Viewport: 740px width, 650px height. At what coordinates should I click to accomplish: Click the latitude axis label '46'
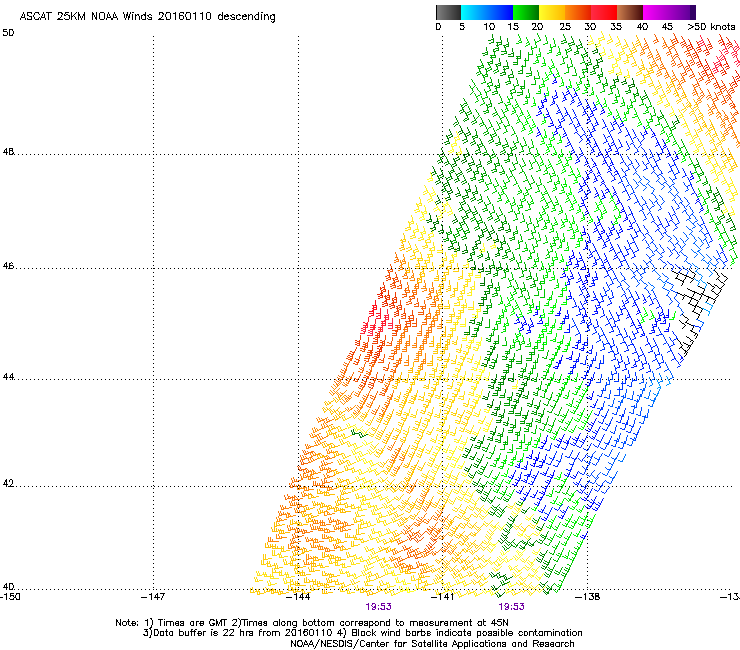[x=8, y=266]
